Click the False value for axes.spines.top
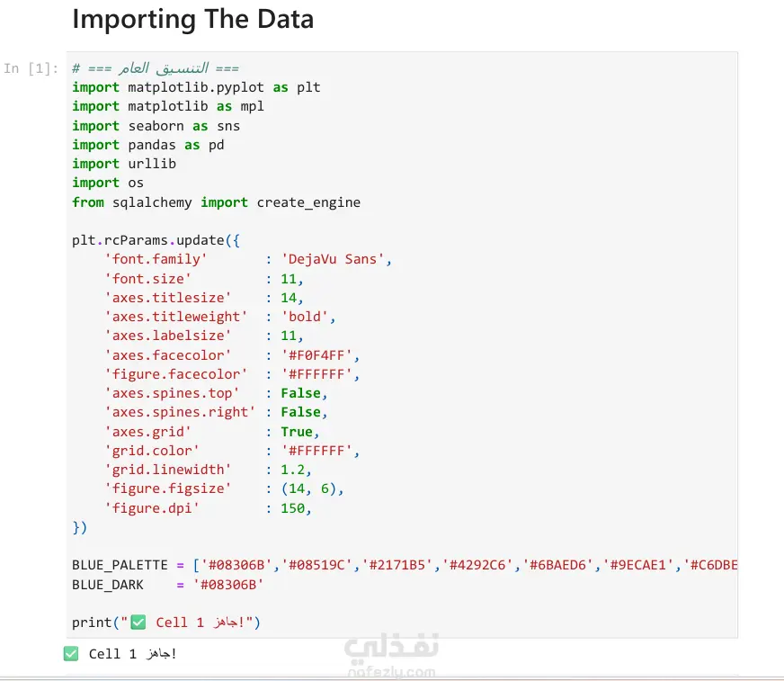 coord(300,393)
